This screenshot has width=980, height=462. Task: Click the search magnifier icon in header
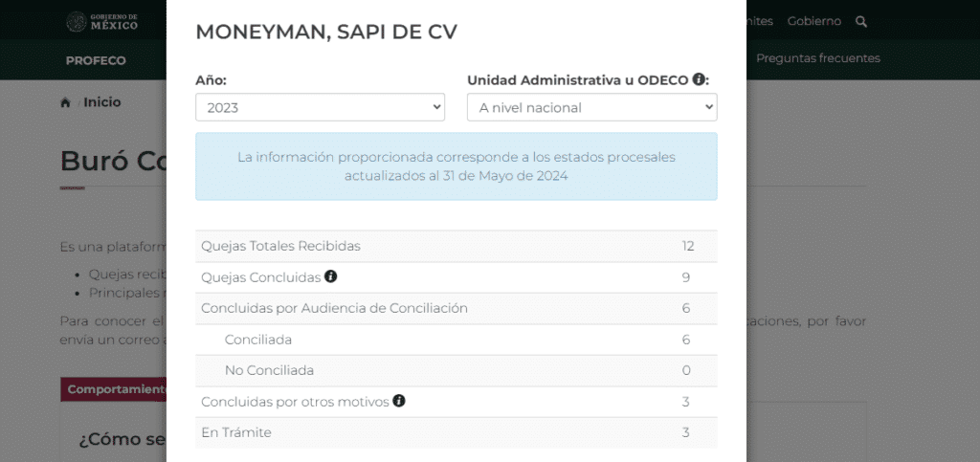pyautogui.click(x=861, y=21)
